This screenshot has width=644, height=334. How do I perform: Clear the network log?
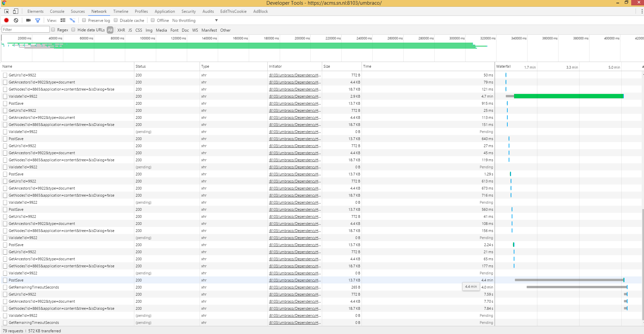[x=16, y=21]
